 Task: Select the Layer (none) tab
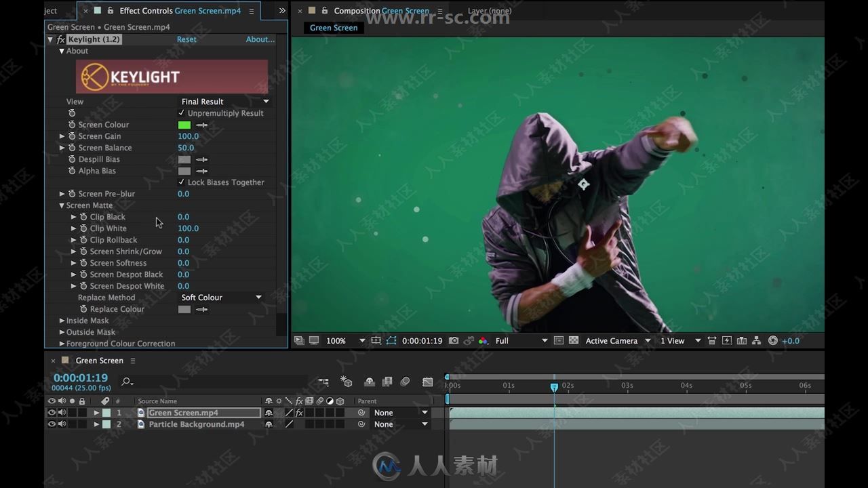(490, 11)
